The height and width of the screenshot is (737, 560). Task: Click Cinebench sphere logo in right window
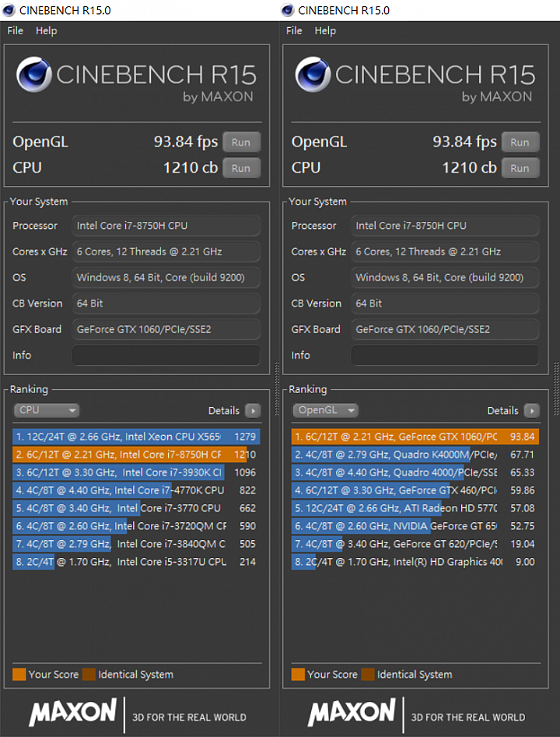pyautogui.click(x=313, y=74)
